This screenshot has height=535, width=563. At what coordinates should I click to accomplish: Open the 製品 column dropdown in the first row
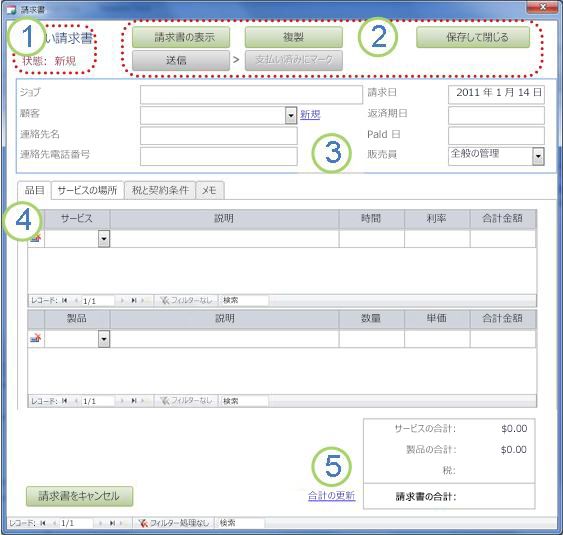coord(104,339)
